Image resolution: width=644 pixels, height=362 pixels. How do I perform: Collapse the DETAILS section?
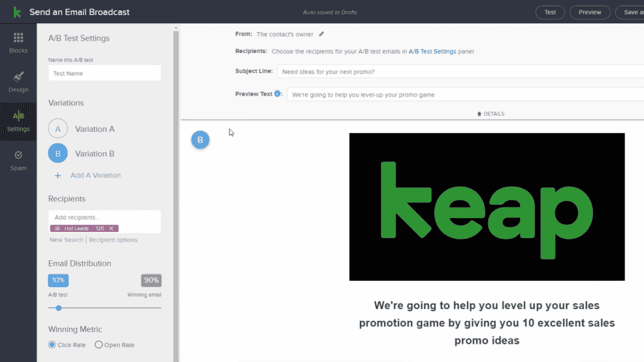click(x=491, y=114)
